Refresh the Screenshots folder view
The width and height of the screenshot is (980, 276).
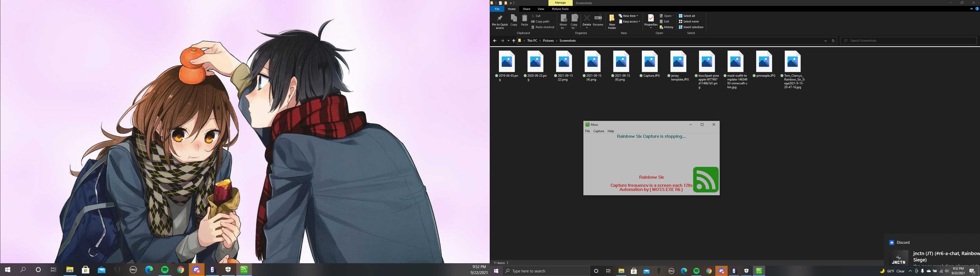tap(833, 41)
